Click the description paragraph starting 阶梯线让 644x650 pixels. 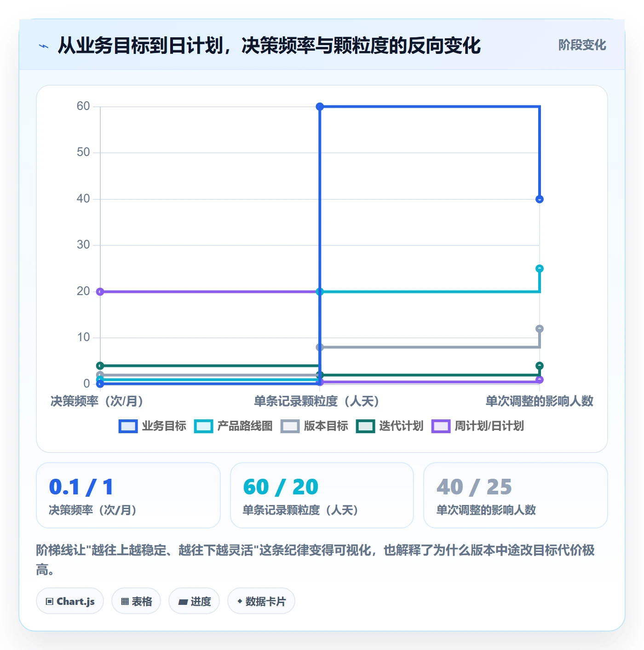(x=316, y=560)
